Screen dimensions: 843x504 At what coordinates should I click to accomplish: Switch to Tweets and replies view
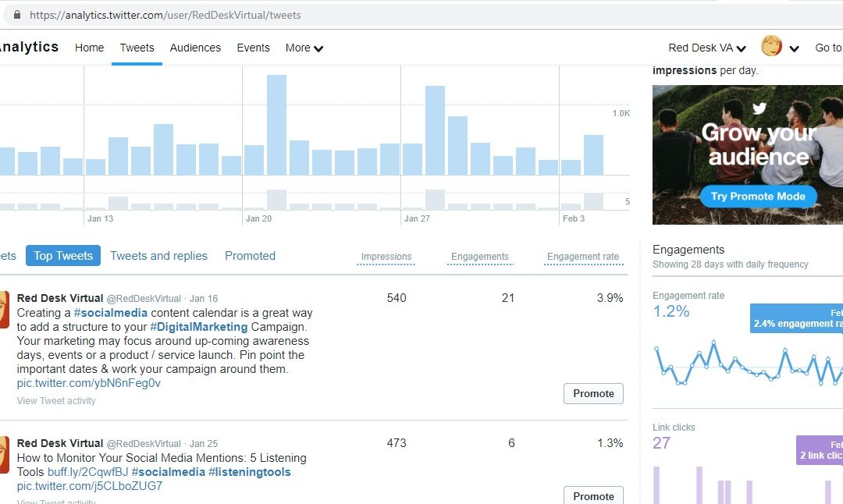pos(158,256)
